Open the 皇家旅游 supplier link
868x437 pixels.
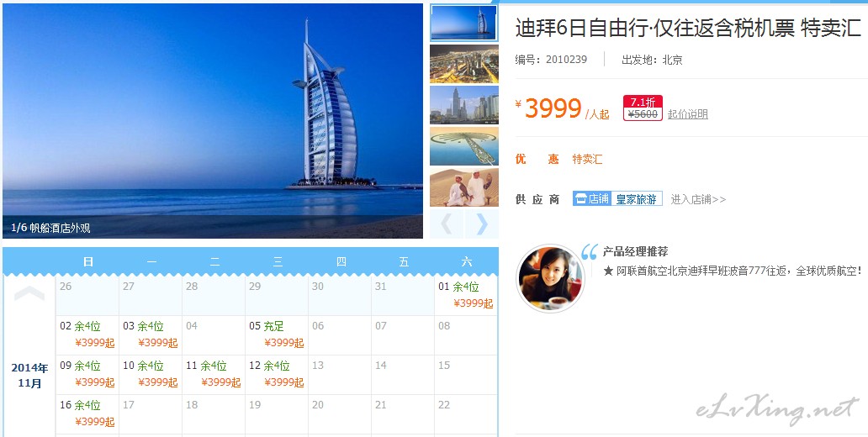(636, 199)
